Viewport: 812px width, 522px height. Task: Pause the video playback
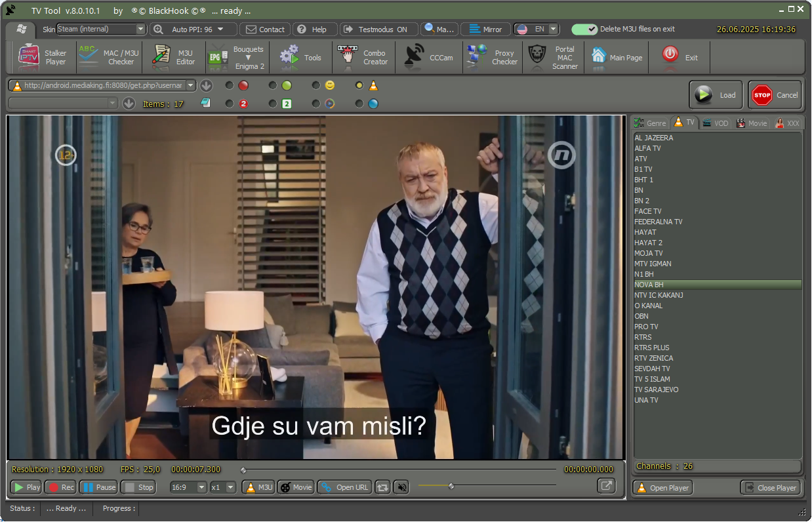[98, 487]
